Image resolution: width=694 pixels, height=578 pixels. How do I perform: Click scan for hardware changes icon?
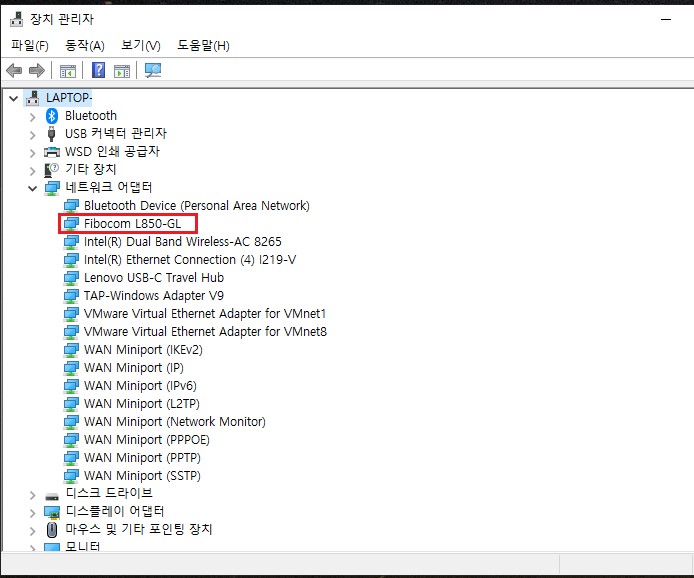pos(153,70)
